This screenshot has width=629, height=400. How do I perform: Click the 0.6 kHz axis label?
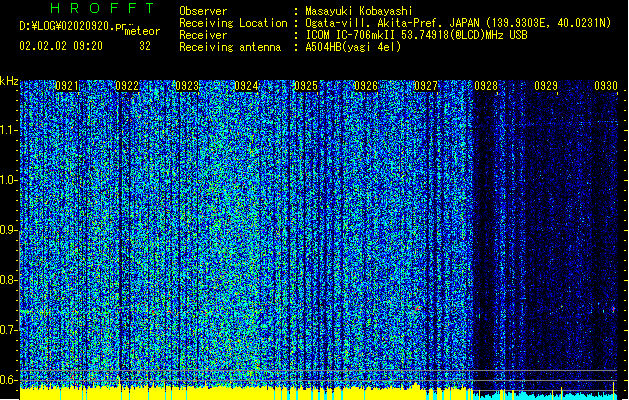8,380
